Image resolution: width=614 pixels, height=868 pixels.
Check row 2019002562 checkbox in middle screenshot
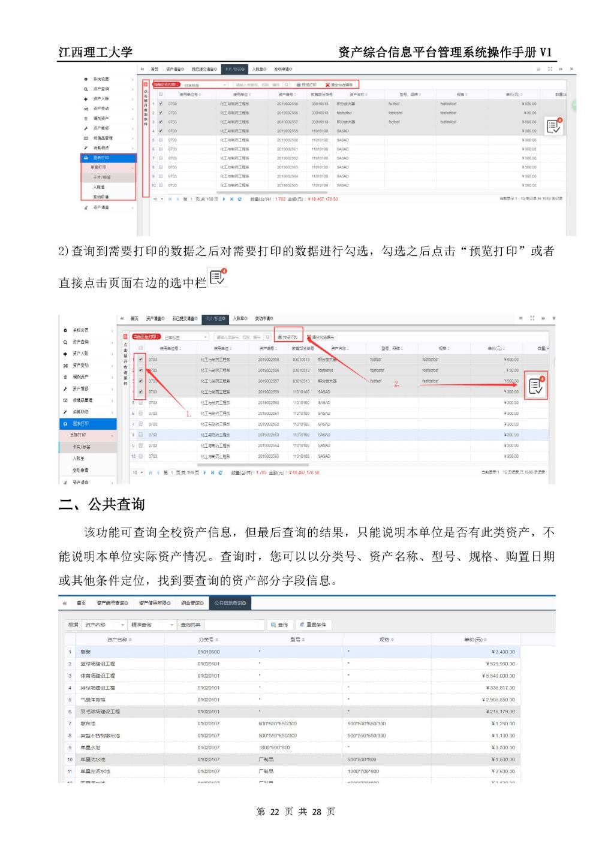coord(141,424)
